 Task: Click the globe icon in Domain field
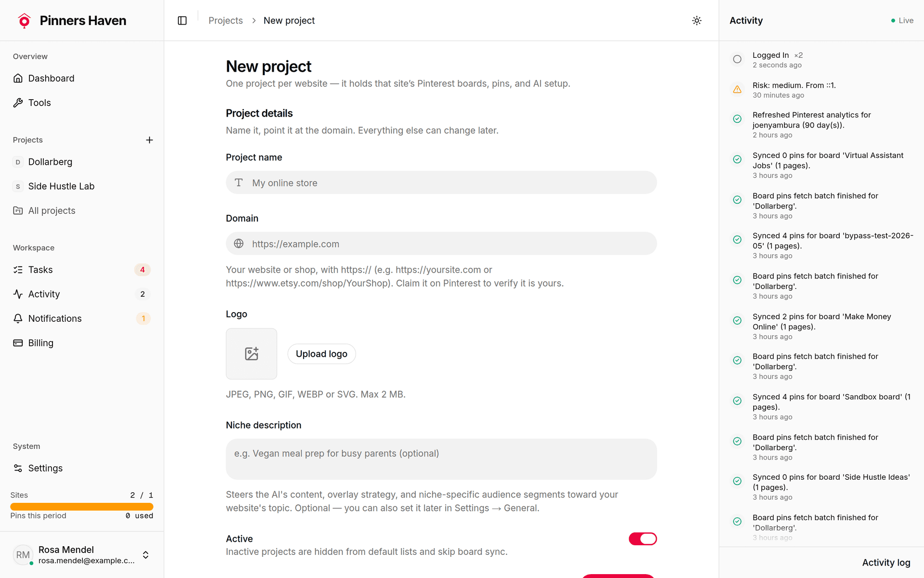click(x=239, y=244)
